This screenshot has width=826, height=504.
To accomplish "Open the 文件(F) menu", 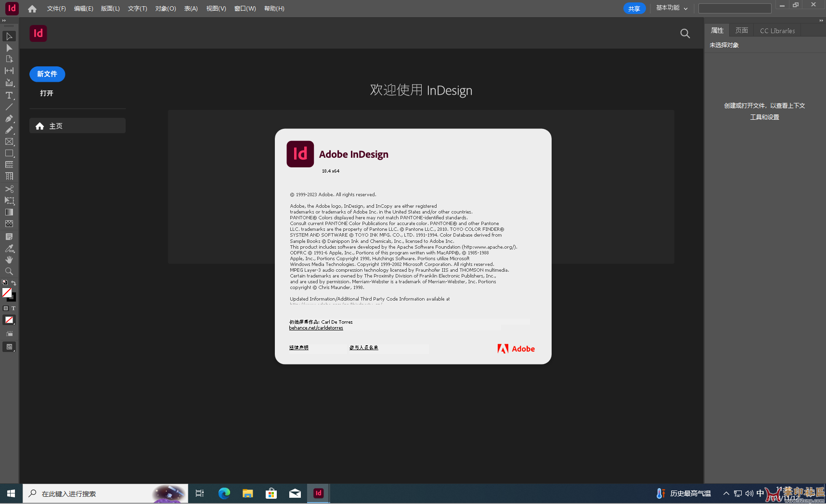I will point(56,9).
